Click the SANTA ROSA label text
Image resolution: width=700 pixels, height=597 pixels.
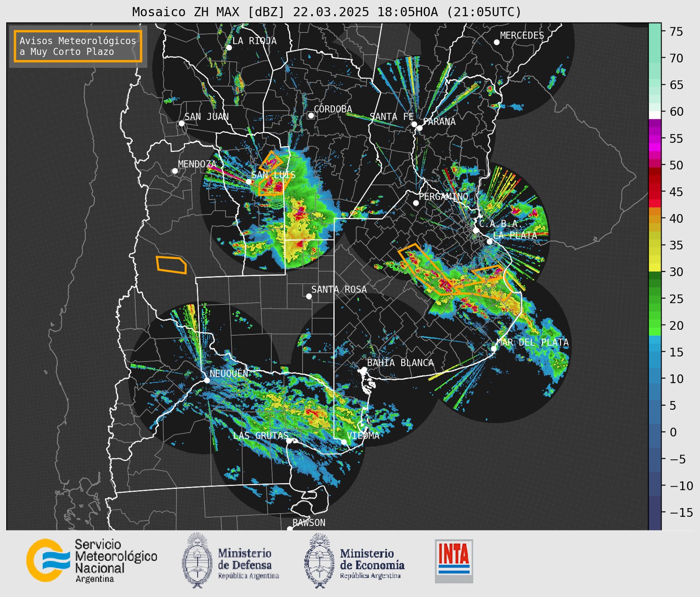pyautogui.click(x=339, y=289)
